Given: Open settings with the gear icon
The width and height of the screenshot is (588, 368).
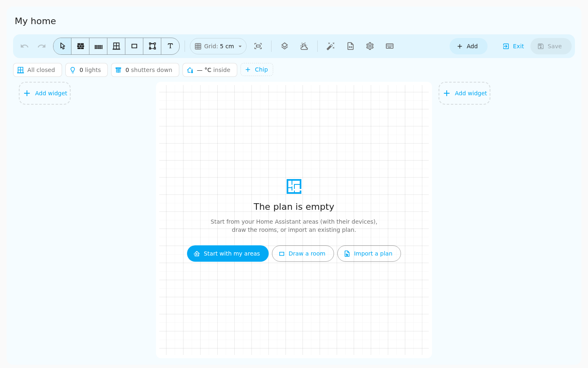Looking at the screenshot, I should click(370, 46).
